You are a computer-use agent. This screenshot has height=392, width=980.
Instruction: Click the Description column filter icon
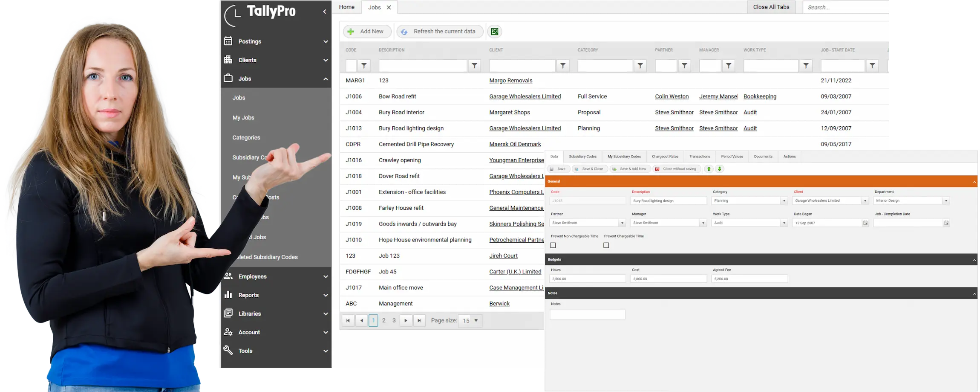474,66
